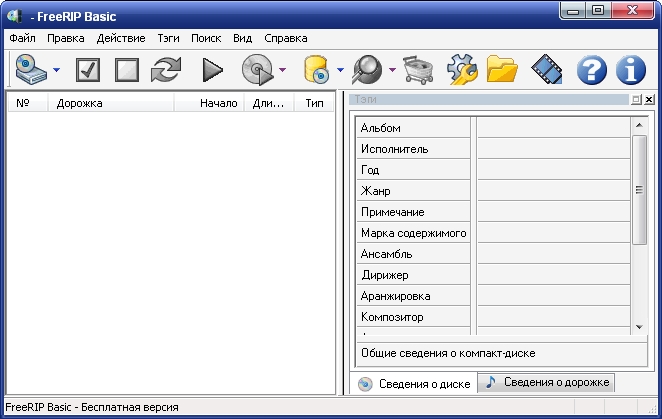
Task: Expand the dropdown arrow beside magnifier icon
Action: (x=392, y=71)
